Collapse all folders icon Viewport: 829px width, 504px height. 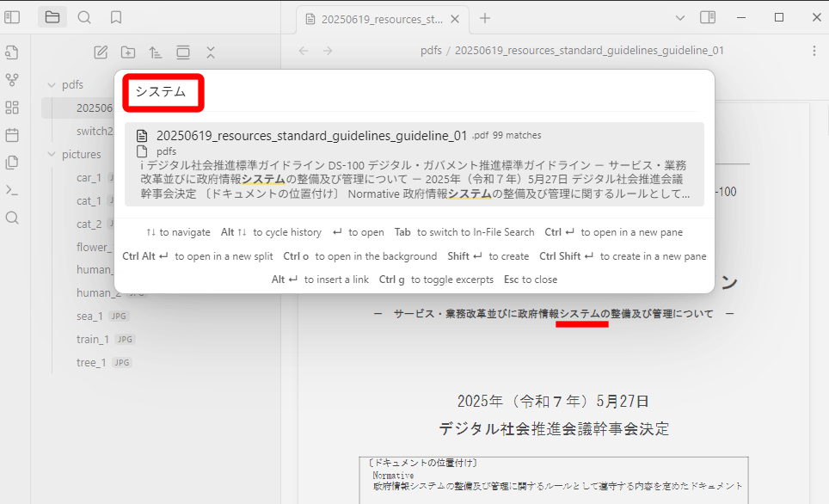coord(211,52)
